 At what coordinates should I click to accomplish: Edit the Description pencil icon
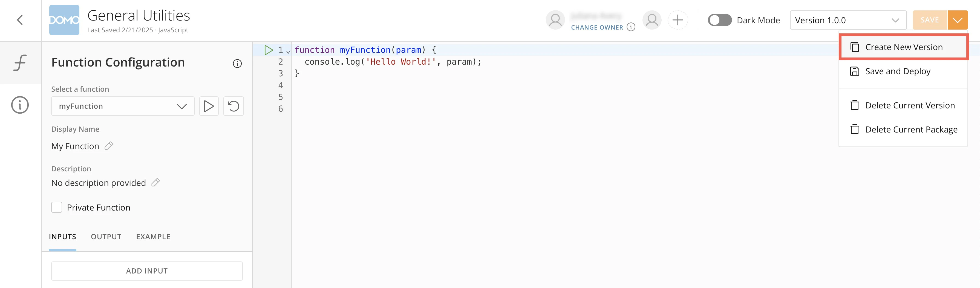[x=155, y=183]
